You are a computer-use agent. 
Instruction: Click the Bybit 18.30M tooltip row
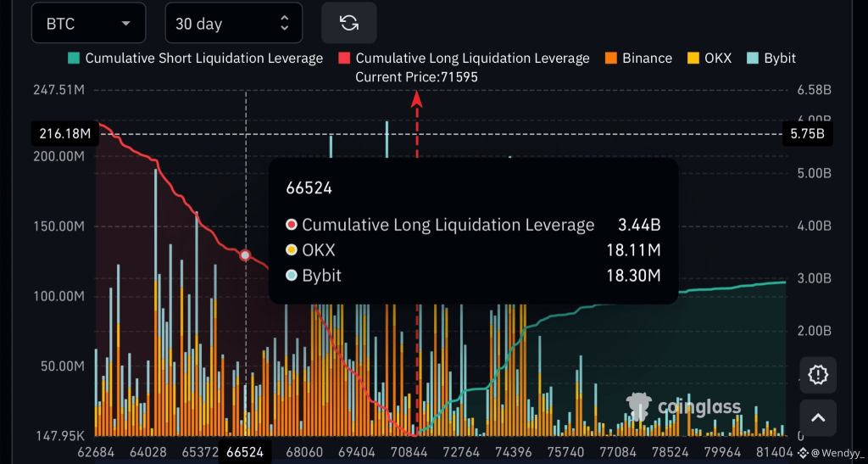473,276
